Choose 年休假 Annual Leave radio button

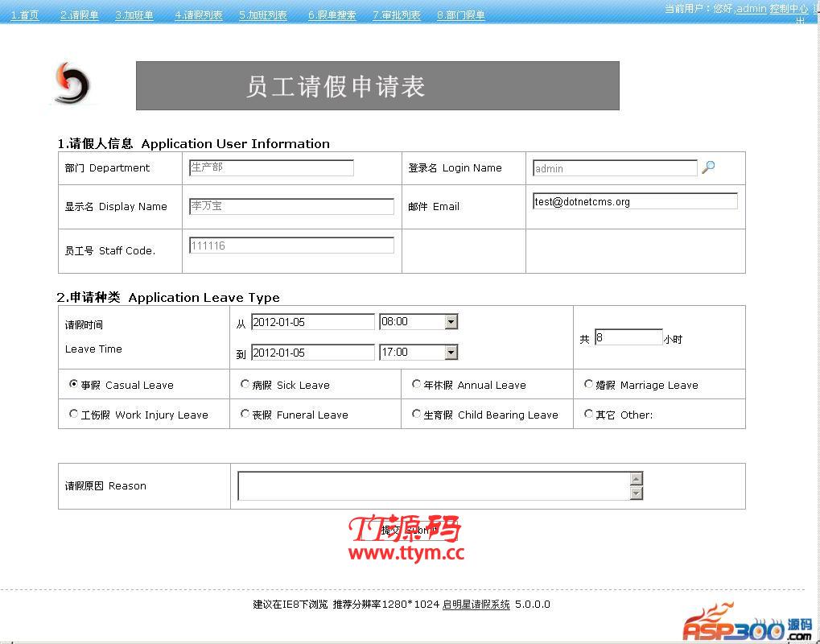(416, 384)
